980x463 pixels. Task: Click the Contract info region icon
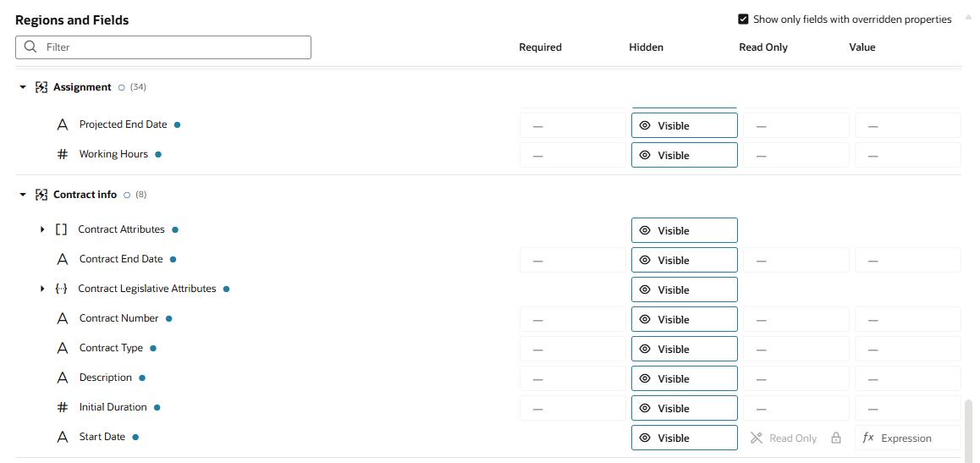(x=41, y=195)
